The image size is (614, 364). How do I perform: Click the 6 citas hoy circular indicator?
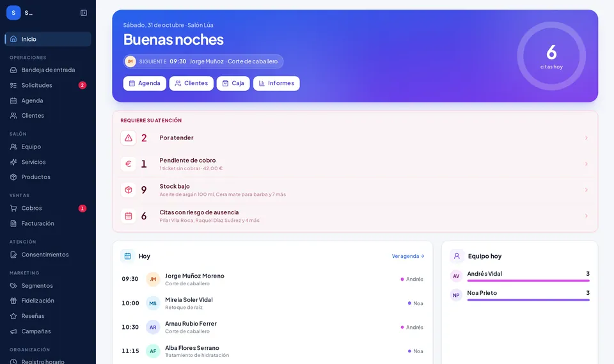(x=551, y=56)
